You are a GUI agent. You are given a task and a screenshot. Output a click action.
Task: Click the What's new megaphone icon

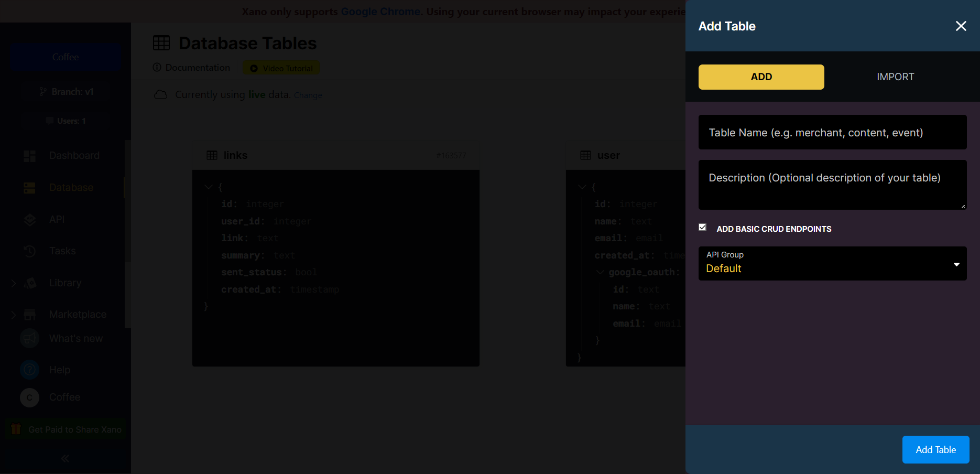coord(30,338)
